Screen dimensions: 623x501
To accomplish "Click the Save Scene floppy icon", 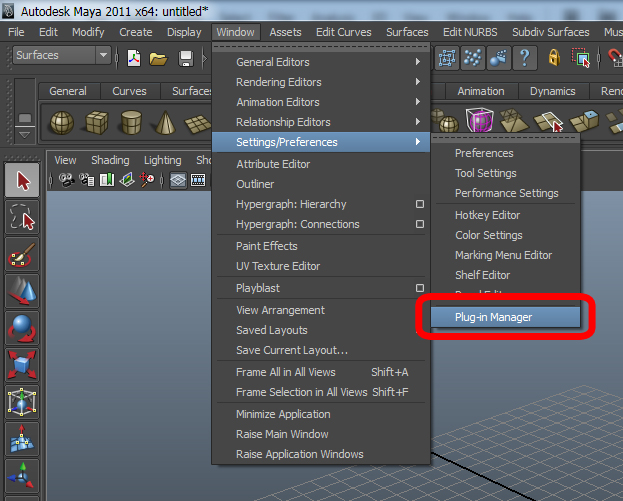I will (186, 59).
